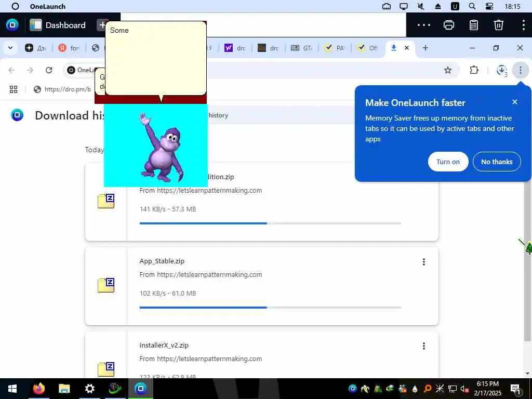Open the notification center in taskbar
This screenshot has height=399, width=532.
point(516,389)
